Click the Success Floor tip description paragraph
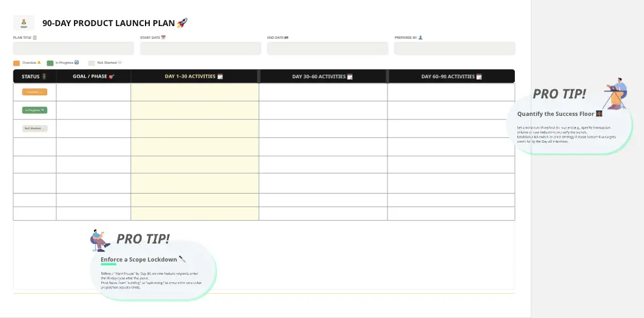 tap(566, 134)
